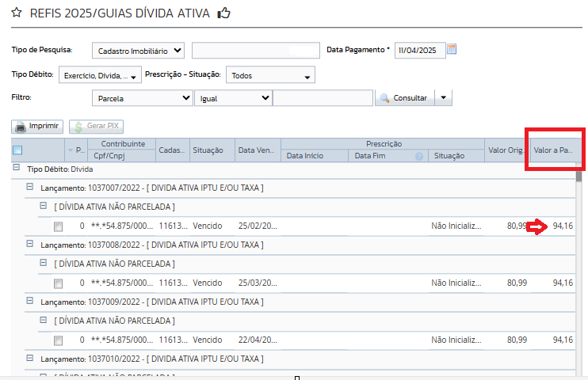Image resolution: width=588 pixels, height=380 pixels.
Task: Click the 94,16 value in the 22/04/20... row
Action: 563,340
